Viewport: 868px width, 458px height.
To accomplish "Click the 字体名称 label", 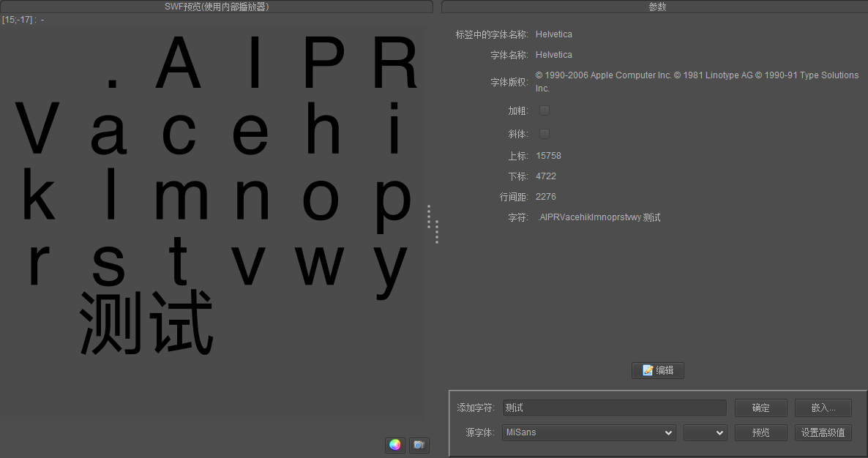I will (509, 55).
